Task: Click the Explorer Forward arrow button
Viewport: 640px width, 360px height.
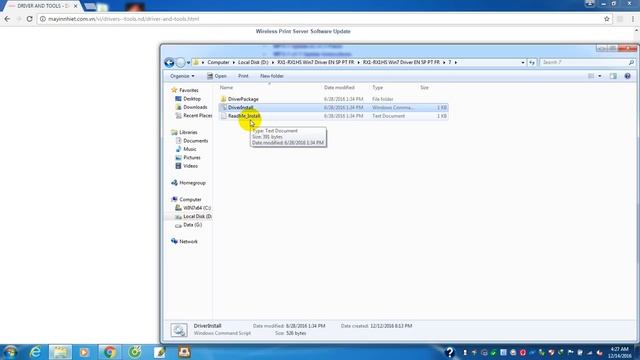Action: pos(180,62)
